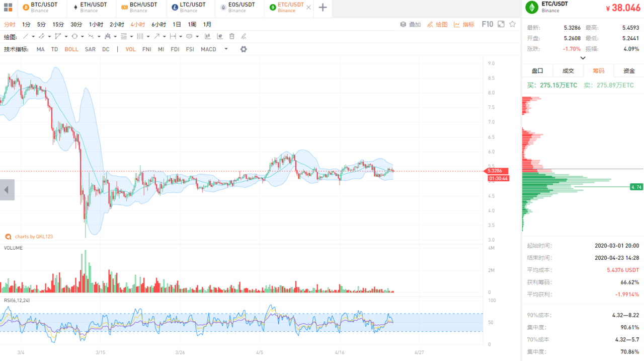Screen dimensions: 644x361
Task: Expand the left side panel arrow
Action: (7, 190)
